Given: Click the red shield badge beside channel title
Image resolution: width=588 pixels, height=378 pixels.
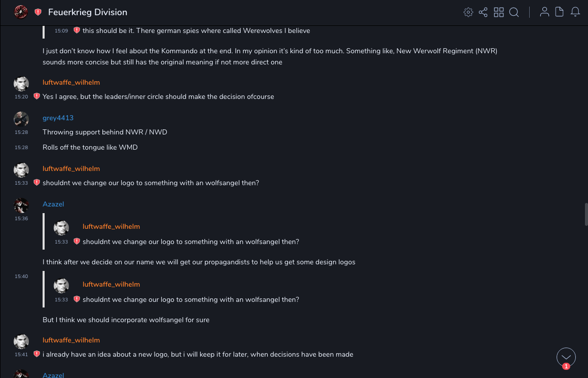Looking at the screenshot, I should 38,12.
